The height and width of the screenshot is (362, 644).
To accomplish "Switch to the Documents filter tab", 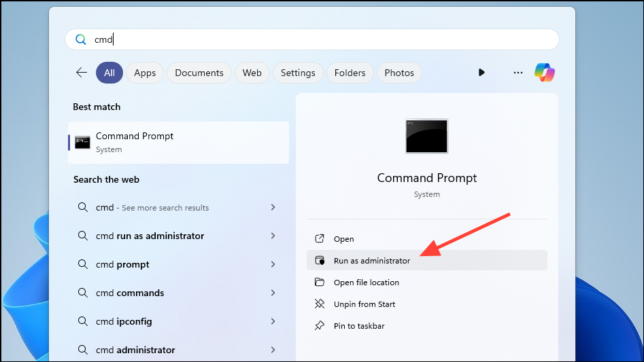I will pyautogui.click(x=199, y=73).
